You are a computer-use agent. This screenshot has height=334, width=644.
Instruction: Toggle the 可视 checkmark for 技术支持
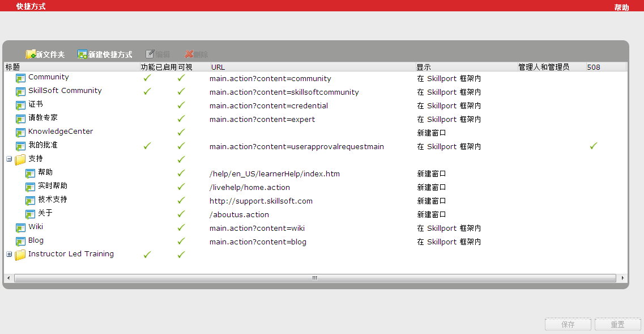click(181, 200)
